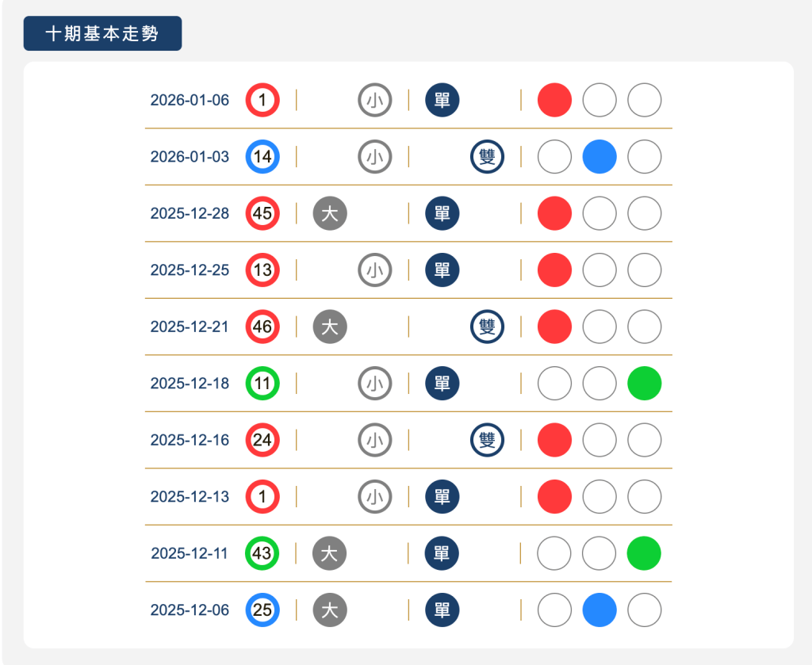This screenshot has width=812, height=665.
Task: Click number ball 13 in the 2025-12-25 row
Action: (x=262, y=270)
